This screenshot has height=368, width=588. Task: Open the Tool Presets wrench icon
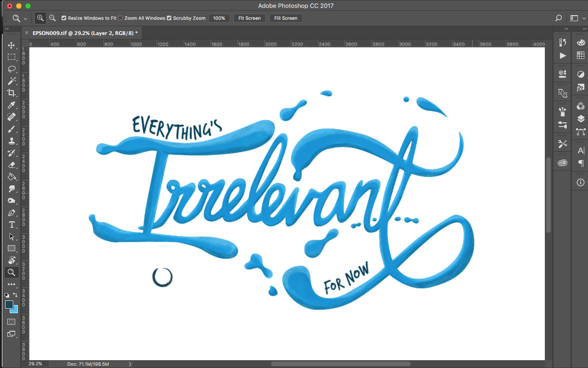tap(563, 144)
